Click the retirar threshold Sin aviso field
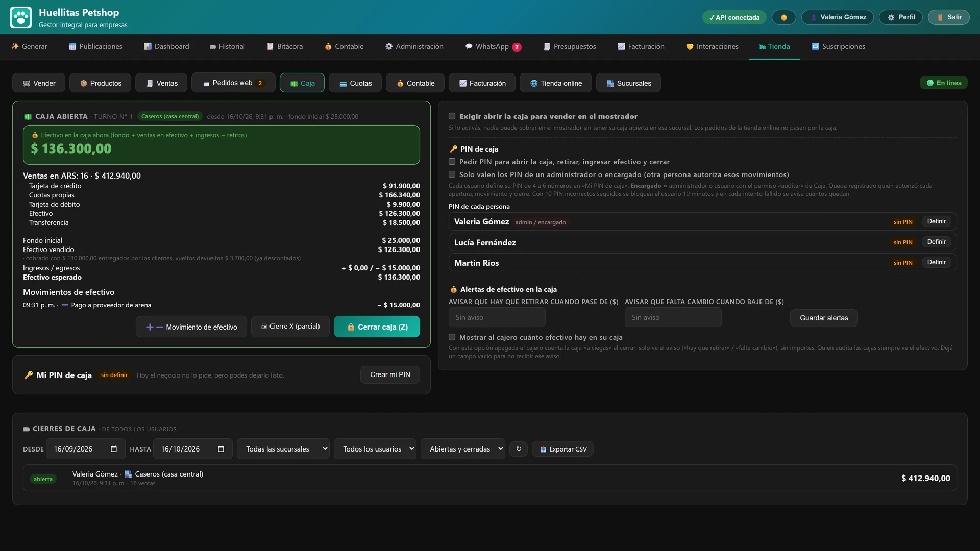 (x=497, y=317)
